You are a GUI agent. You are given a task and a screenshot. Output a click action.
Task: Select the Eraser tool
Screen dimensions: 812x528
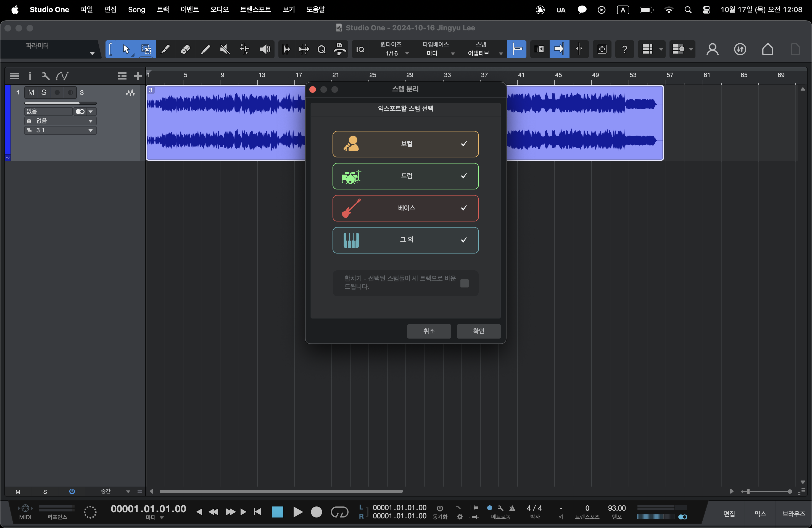point(185,49)
